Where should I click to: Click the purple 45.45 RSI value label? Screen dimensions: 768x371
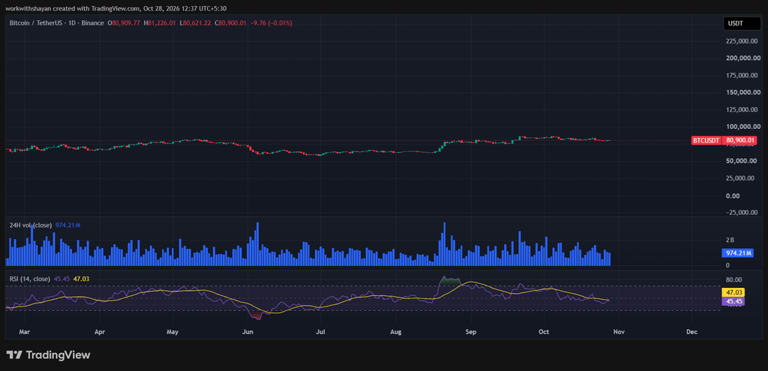(733, 301)
